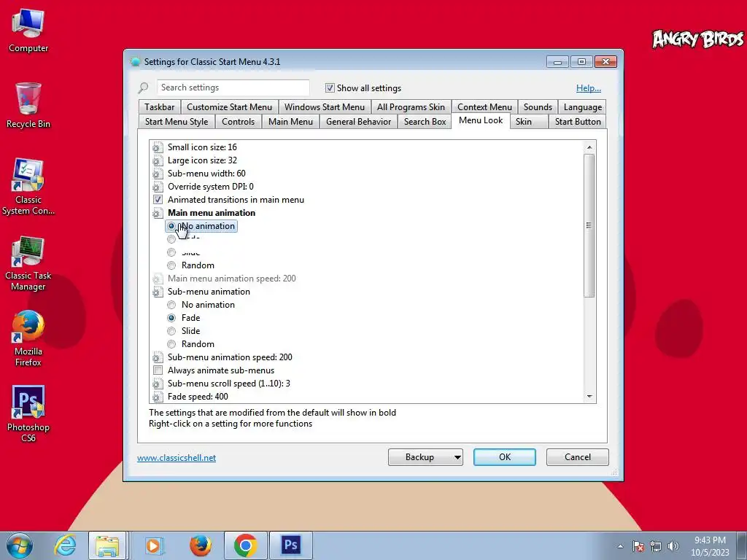The width and height of the screenshot is (747, 560).
Task: Click gear icon beside Override system DPI
Action: [x=158, y=187]
